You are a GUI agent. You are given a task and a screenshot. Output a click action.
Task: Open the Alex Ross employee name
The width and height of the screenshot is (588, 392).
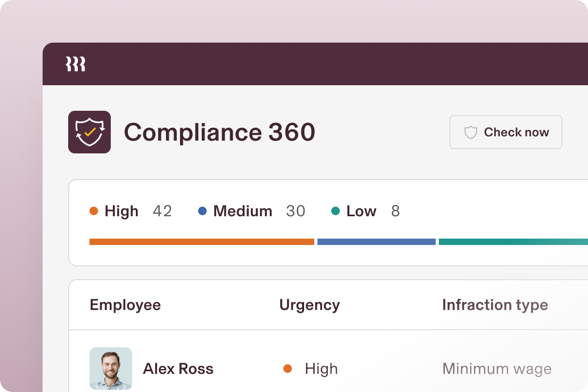[178, 369]
